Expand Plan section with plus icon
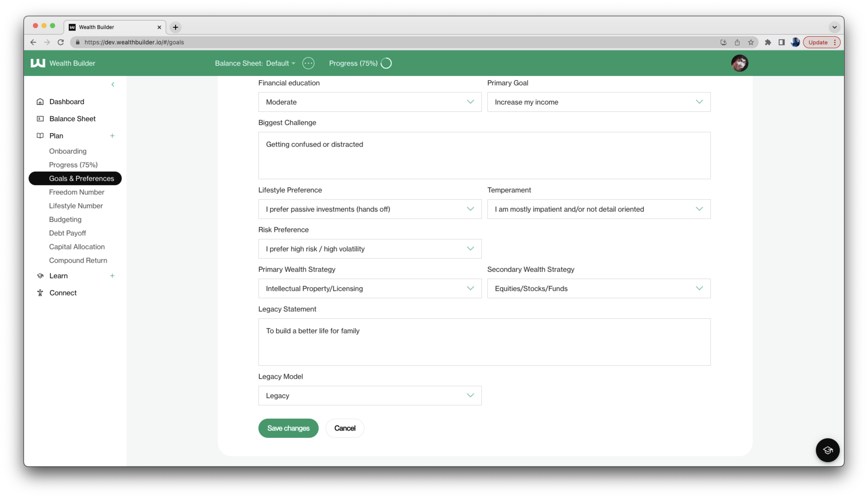This screenshot has width=868, height=498. (x=112, y=136)
